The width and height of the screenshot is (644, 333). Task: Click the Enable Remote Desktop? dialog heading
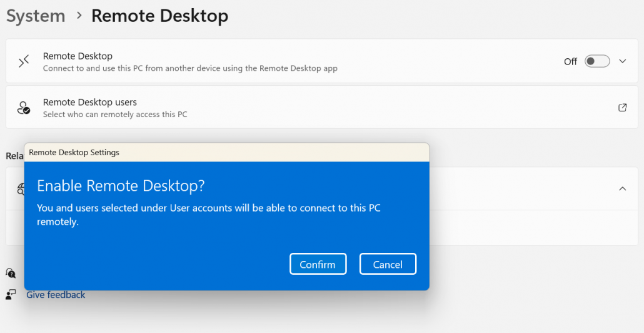[121, 186]
